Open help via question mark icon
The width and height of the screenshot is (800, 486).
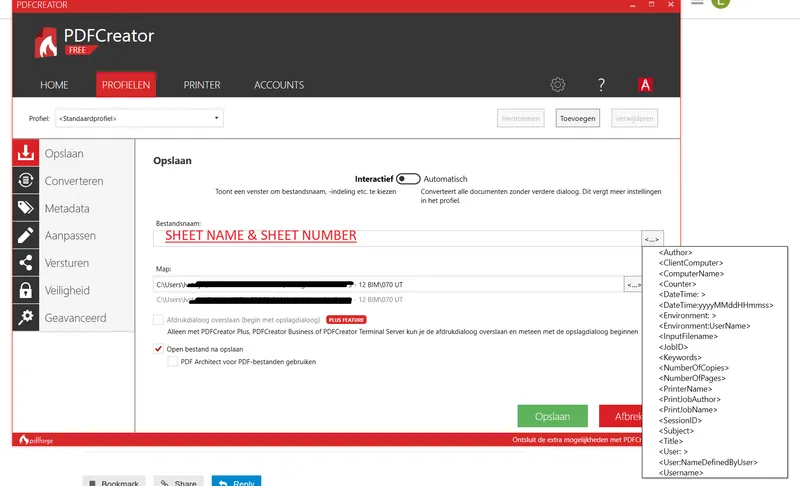coord(602,84)
